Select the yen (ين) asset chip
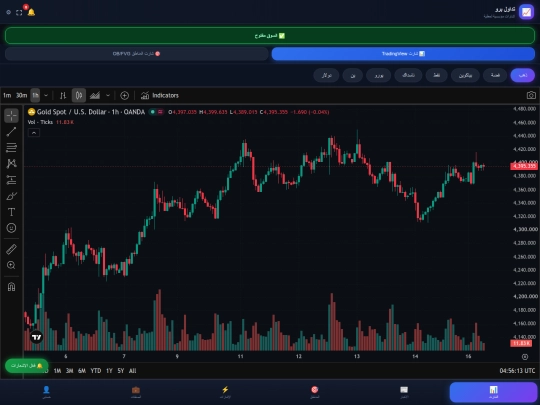 [352, 75]
